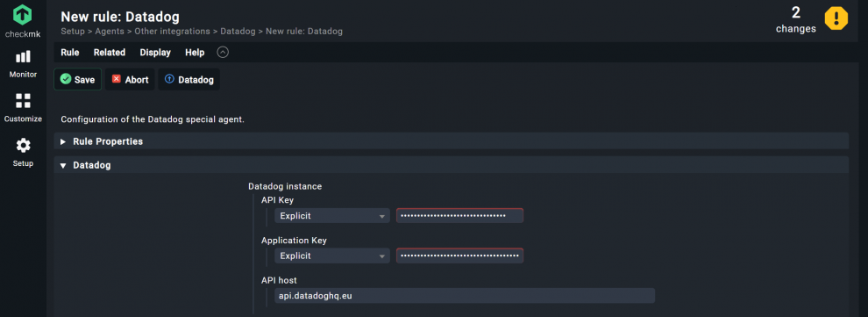Image resolution: width=868 pixels, height=317 pixels.
Task: Open the Display menu
Action: click(155, 53)
